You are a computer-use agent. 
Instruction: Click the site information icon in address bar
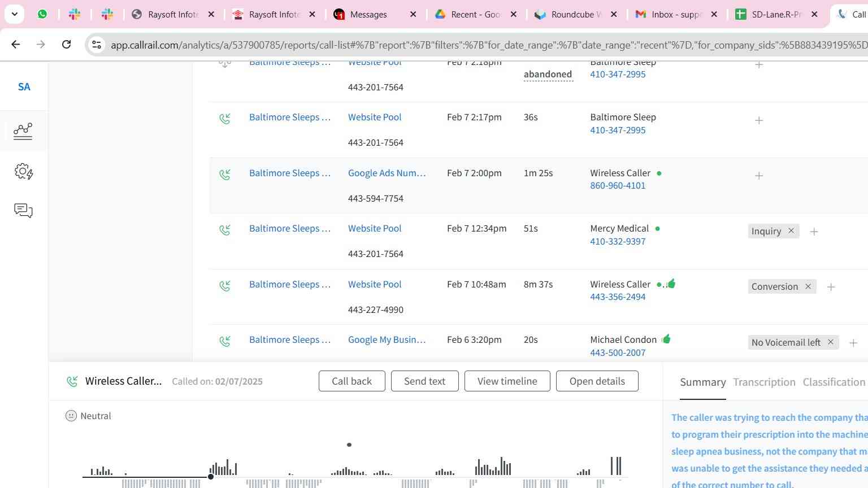[97, 45]
